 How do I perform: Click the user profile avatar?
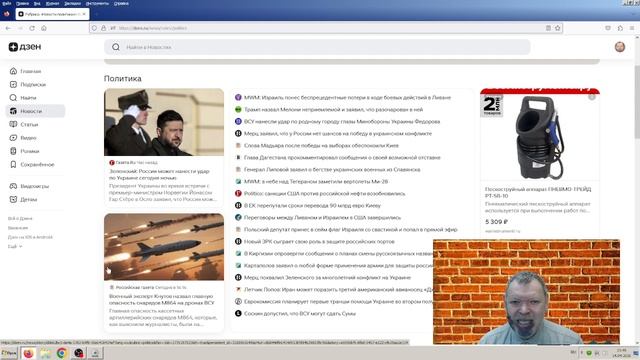pyautogui.click(x=620, y=47)
